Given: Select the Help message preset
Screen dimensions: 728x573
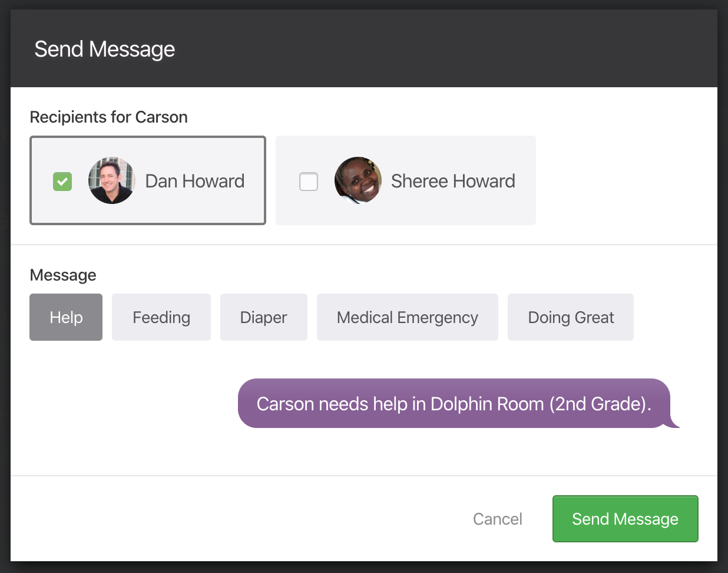Looking at the screenshot, I should point(66,317).
